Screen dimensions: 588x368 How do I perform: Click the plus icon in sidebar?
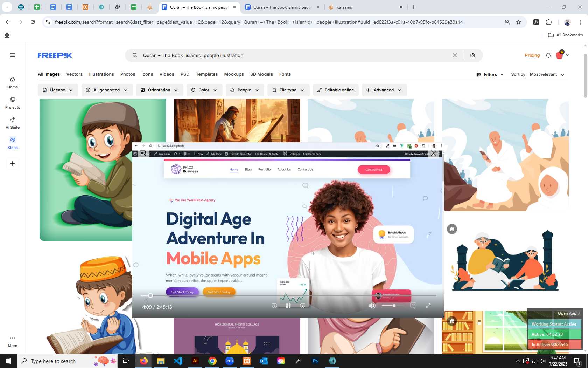tap(13, 164)
